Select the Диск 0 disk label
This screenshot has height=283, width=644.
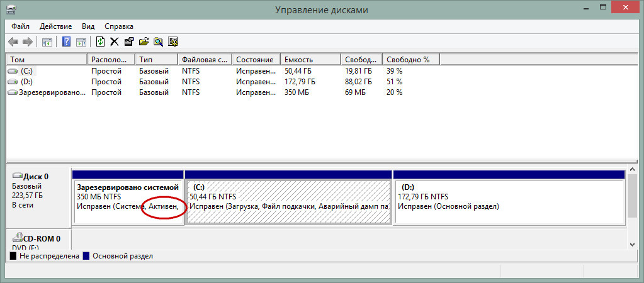(x=36, y=177)
